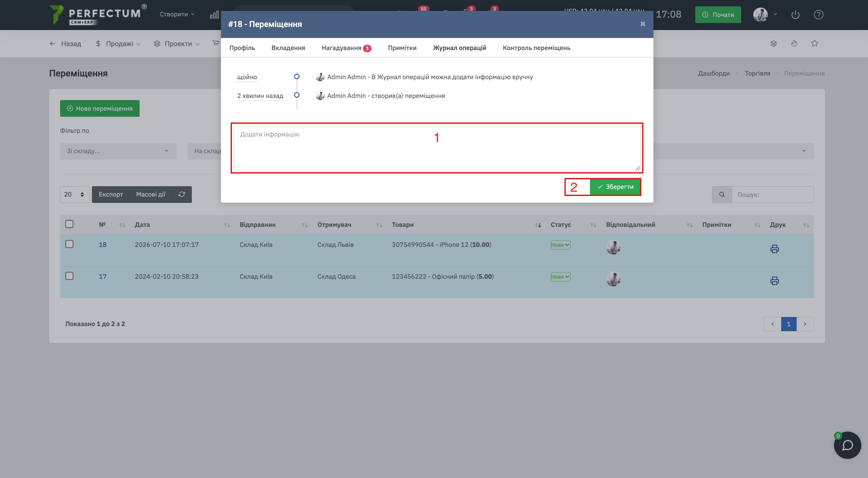The width and height of the screenshot is (868, 478).
Task: Switch to the Примітки tab
Action: tap(402, 48)
